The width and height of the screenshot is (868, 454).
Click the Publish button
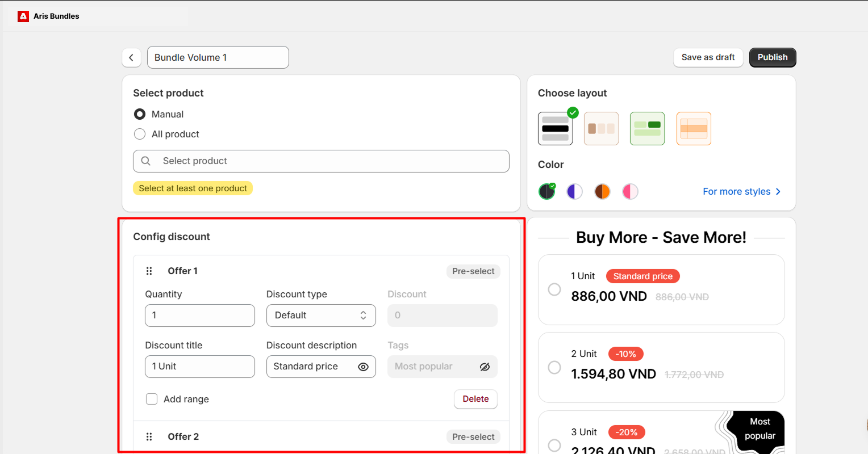coord(773,57)
